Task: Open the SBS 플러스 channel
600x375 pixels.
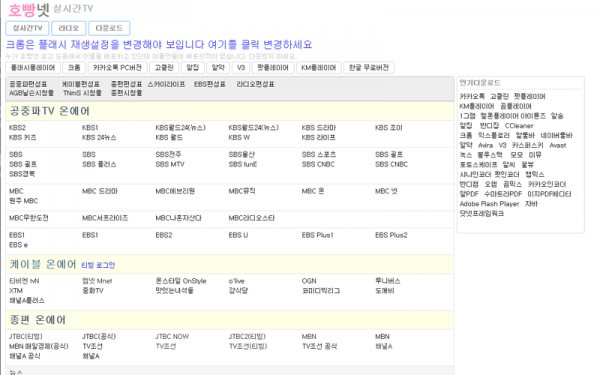Action: coord(99,164)
